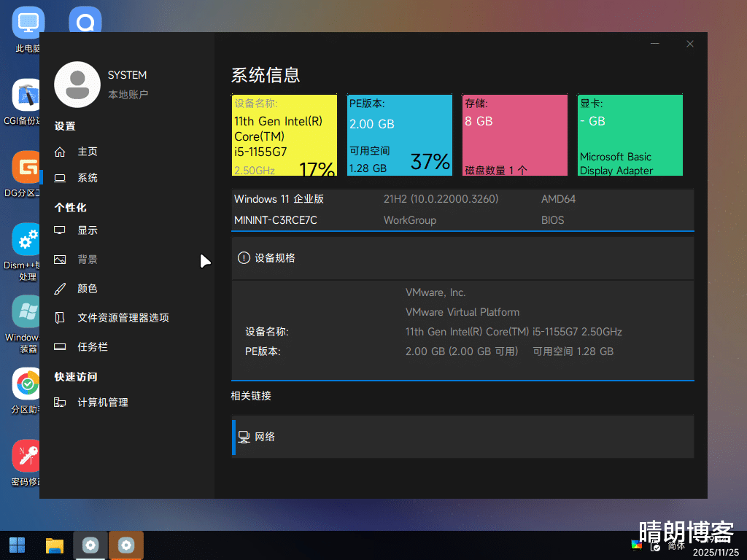The height and width of the screenshot is (560, 747).
Task: Open the DG分区 desktop icon
Action: 23,174
